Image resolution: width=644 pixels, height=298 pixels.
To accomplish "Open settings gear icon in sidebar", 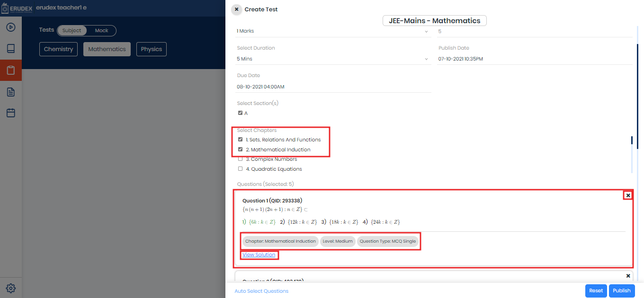I will [11, 288].
